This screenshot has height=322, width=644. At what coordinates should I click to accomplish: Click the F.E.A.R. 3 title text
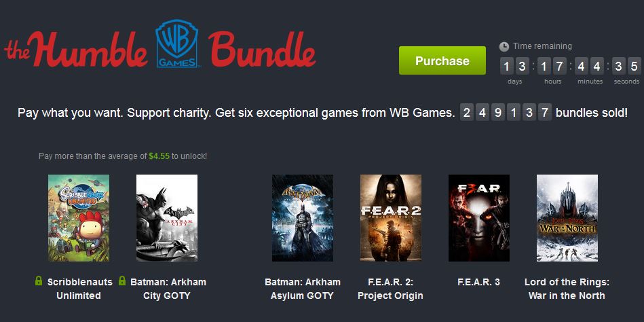pyautogui.click(x=478, y=282)
